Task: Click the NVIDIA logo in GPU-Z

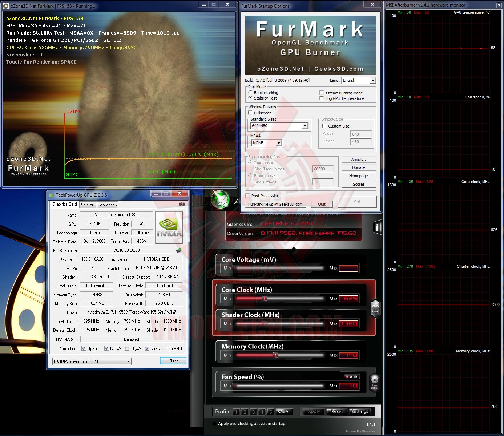Action: point(169,228)
